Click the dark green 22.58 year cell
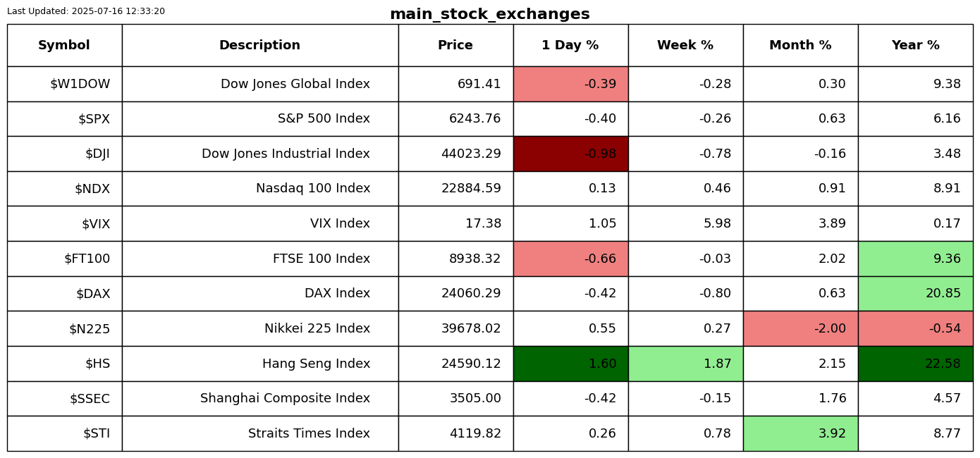 point(915,364)
